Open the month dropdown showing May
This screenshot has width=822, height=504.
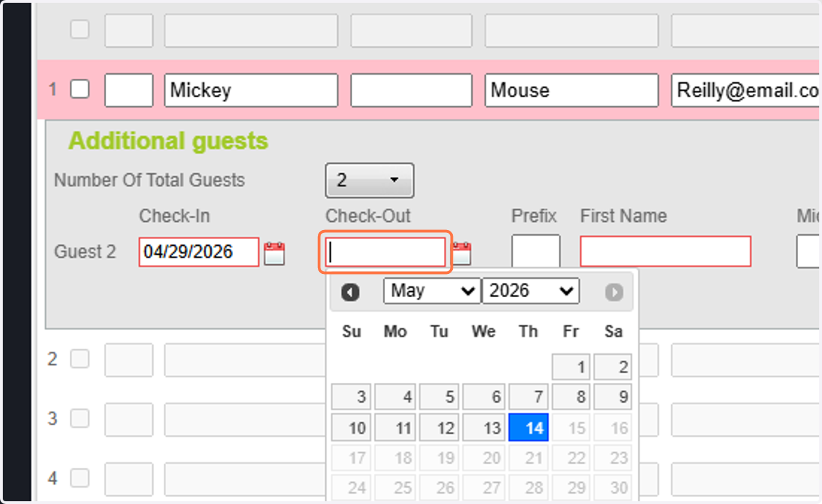coord(432,291)
